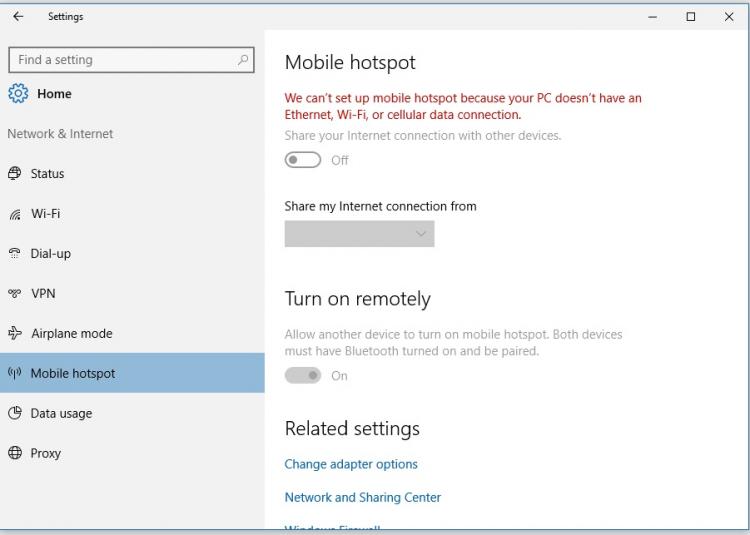This screenshot has width=750, height=535.
Task: Toggle the Turn on remotely switch
Action: pyautogui.click(x=303, y=376)
